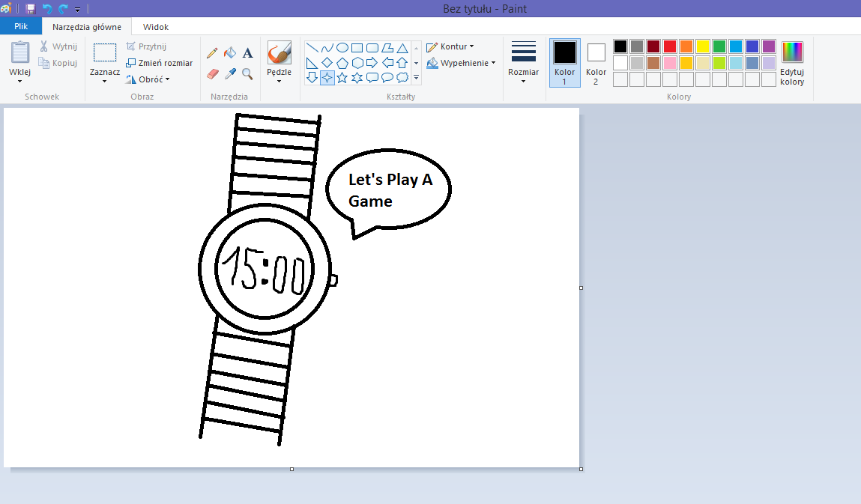
Task: Click the Przytnij crop button
Action: click(x=146, y=46)
